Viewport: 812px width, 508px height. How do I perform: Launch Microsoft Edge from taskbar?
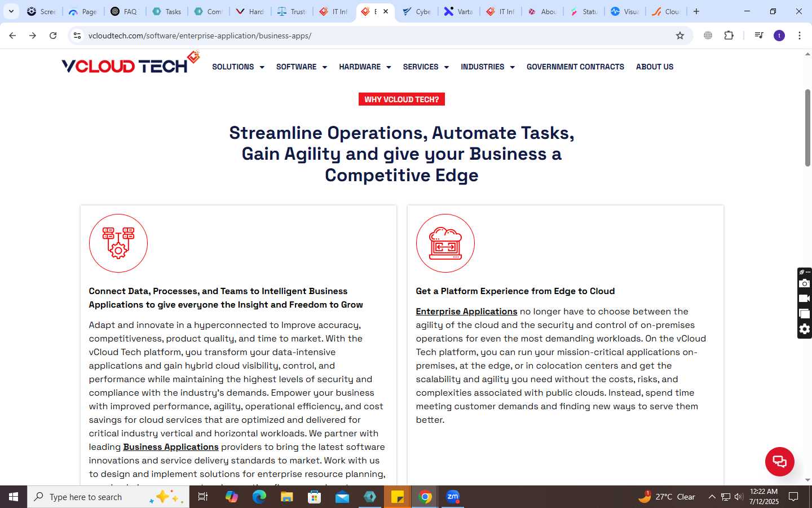click(259, 497)
